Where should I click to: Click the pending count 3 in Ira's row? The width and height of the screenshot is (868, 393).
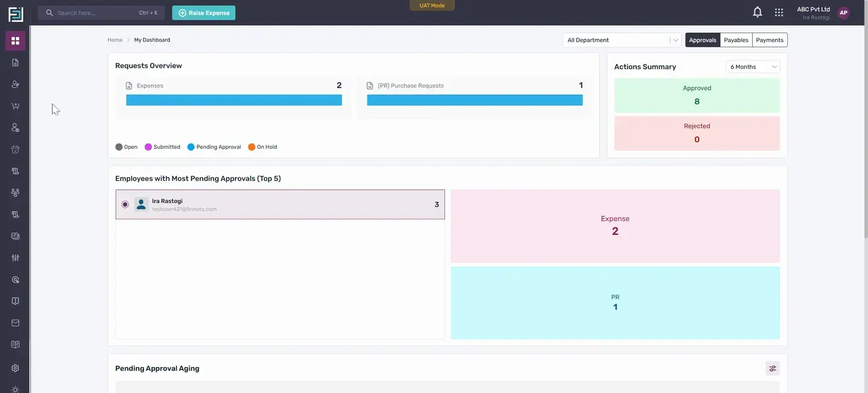pyautogui.click(x=437, y=204)
